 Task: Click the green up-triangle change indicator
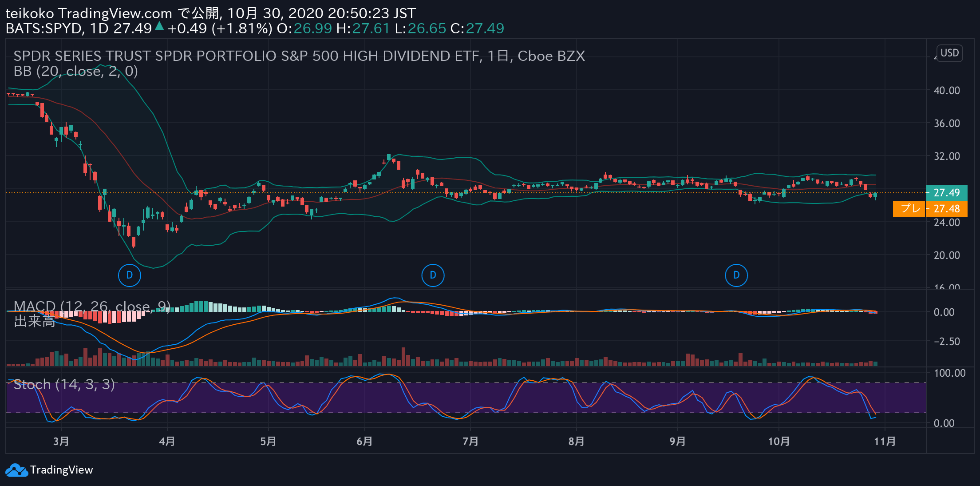click(x=159, y=27)
